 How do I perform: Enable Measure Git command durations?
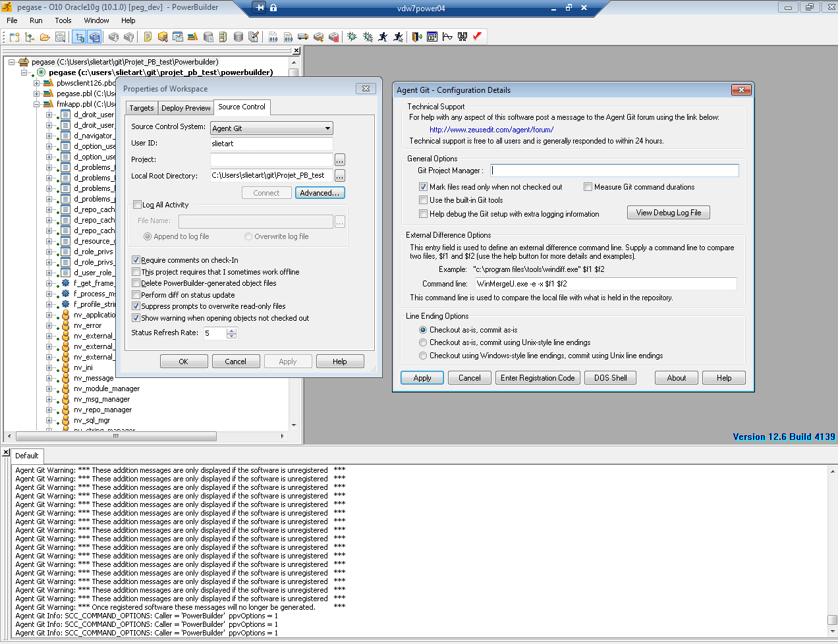[x=588, y=187]
